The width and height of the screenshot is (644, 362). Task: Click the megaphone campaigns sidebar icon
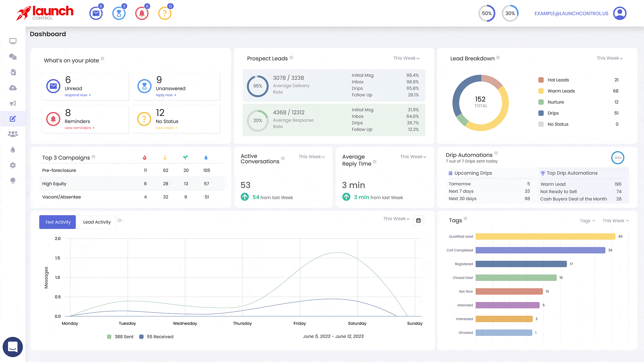point(13,103)
